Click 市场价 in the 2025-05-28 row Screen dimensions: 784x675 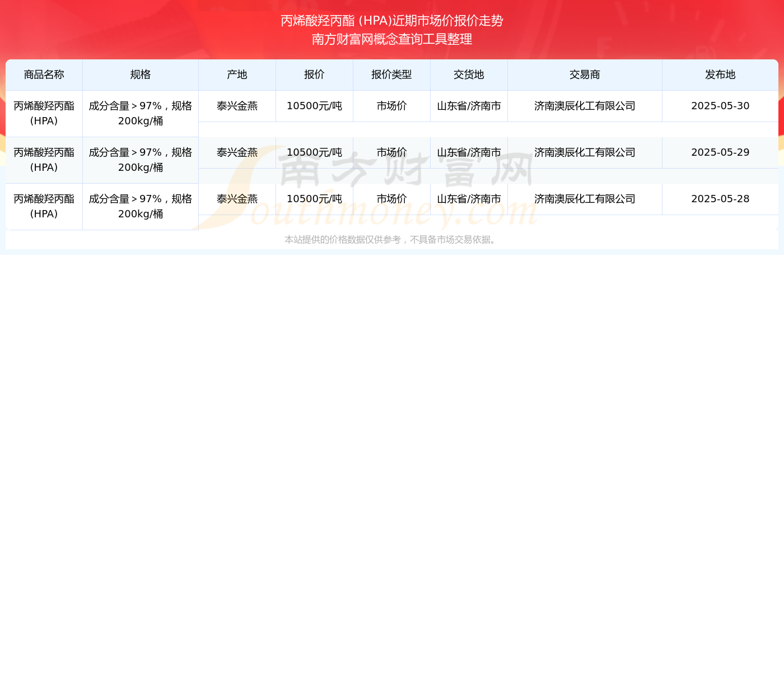[392, 199]
